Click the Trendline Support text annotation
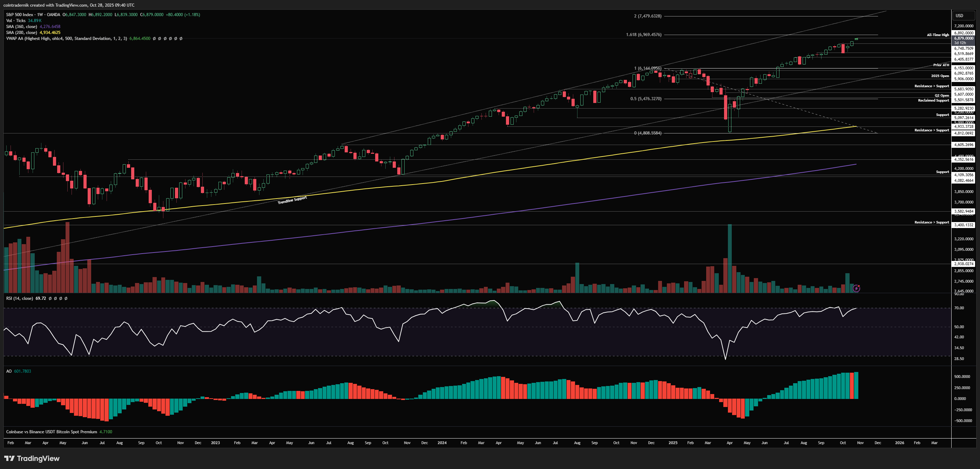 coord(292,200)
